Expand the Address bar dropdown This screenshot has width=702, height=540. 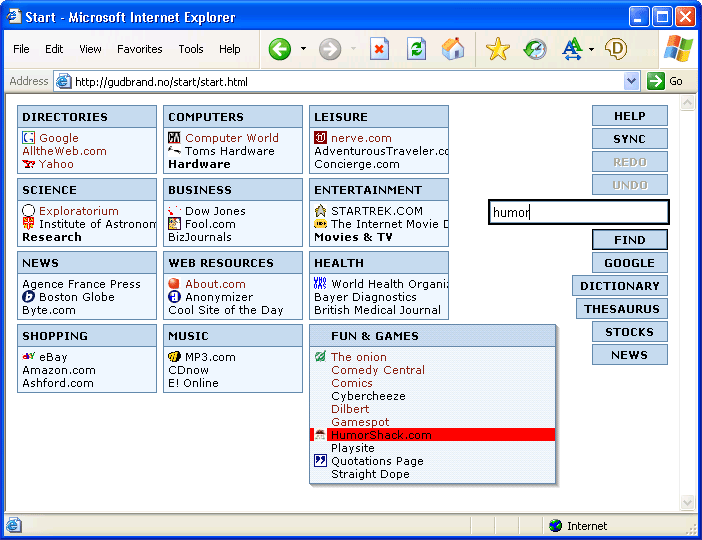click(631, 81)
